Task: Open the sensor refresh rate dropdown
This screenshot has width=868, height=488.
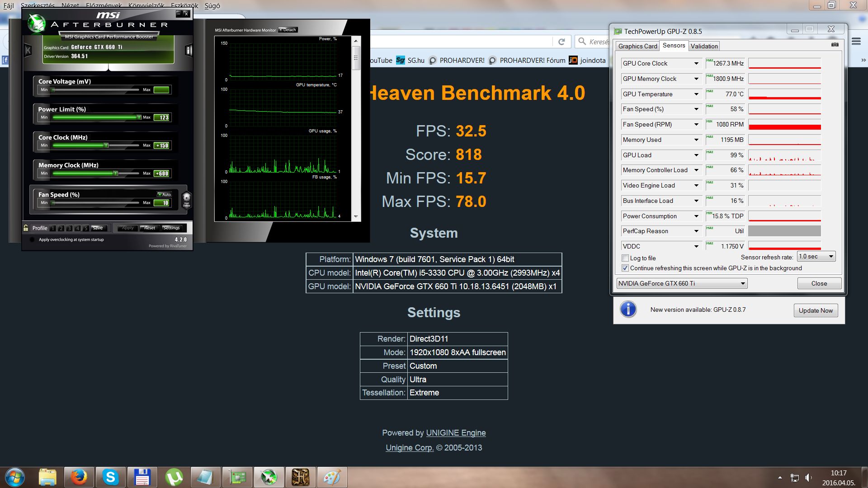Action: pyautogui.click(x=816, y=257)
